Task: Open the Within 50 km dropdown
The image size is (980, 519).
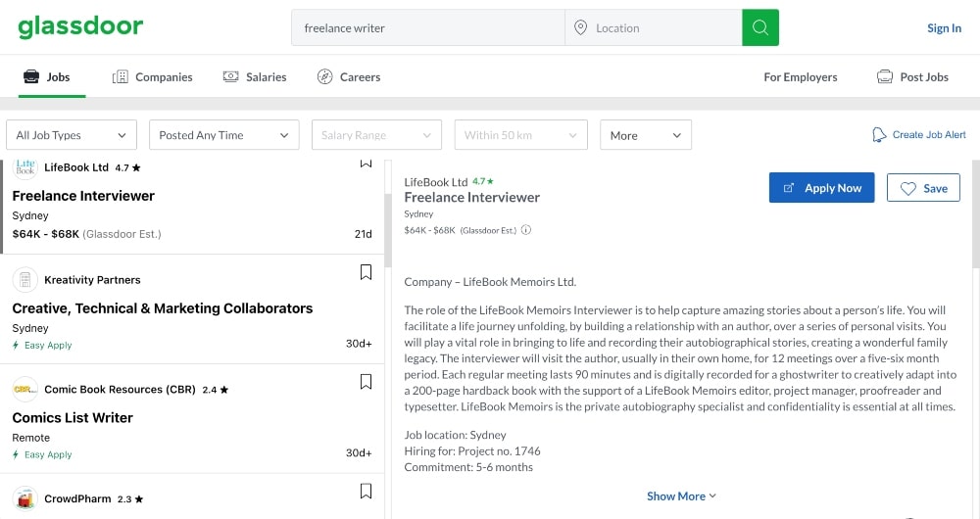Action: pyautogui.click(x=520, y=135)
